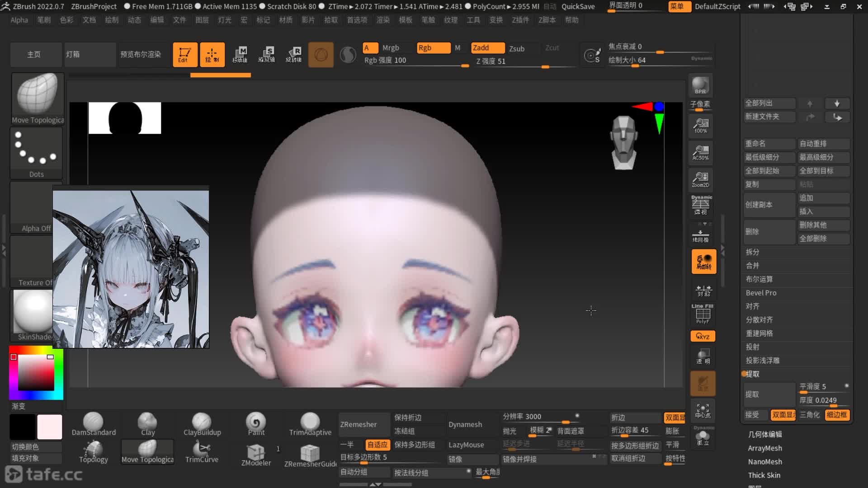This screenshot has height=488, width=868.
Task: Toggle local rotation orange button
Action: tap(703, 261)
